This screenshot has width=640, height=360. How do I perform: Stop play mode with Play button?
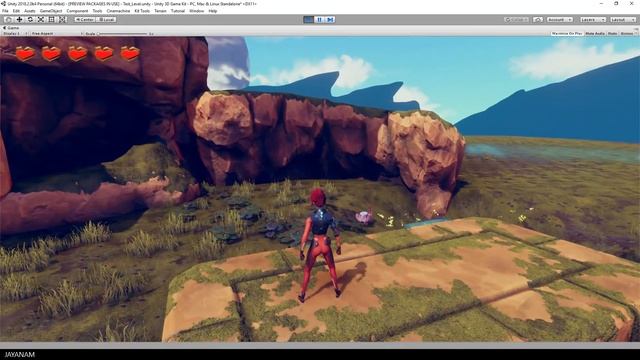coord(309,20)
